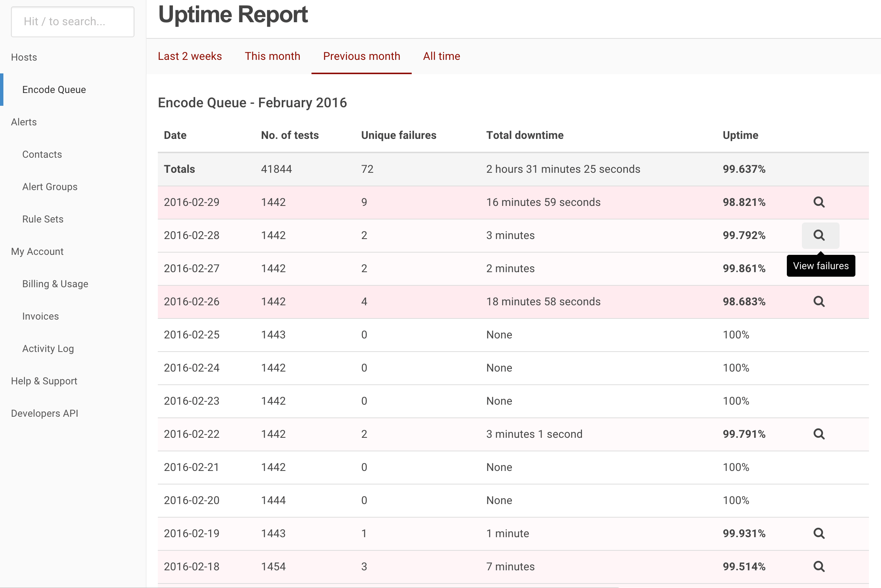Go to the Developers API page
This screenshot has height=588, width=881.
pyautogui.click(x=44, y=413)
